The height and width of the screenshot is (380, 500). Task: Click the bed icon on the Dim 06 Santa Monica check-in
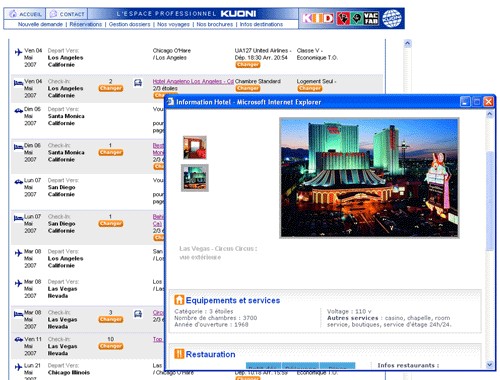[18, 147]
